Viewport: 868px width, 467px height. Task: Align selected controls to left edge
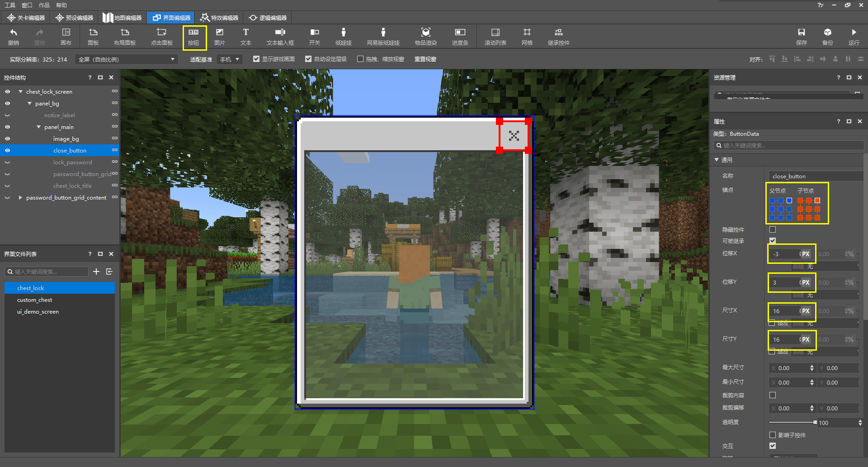(797, 59)
